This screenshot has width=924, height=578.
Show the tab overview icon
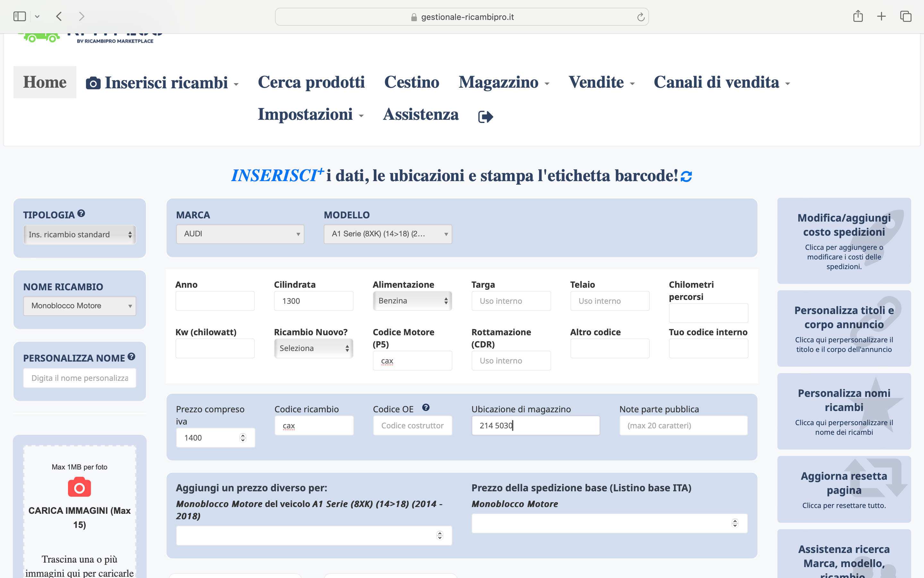coord(906,16)
